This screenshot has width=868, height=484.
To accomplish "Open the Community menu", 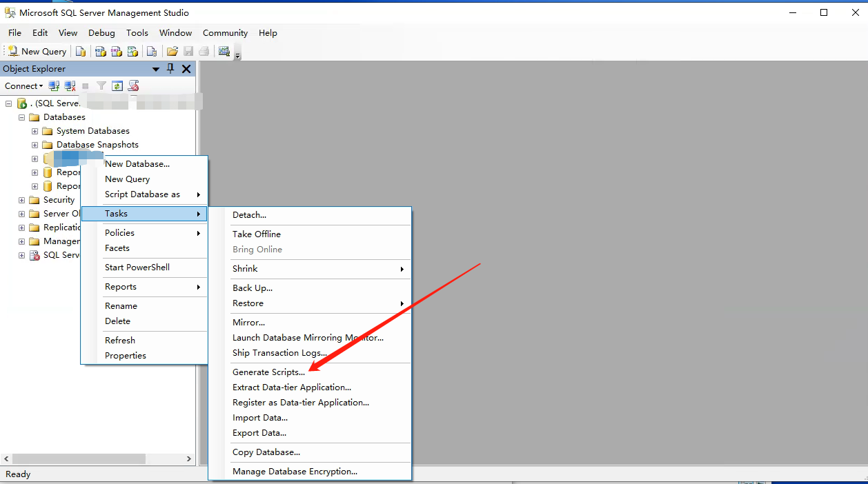I will pyautogui.click(x=225, y=32).
